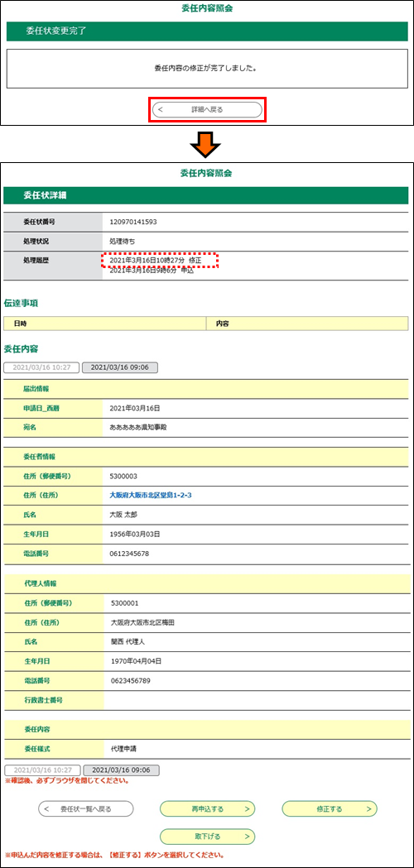
Task: Click the 日時 column header in 伝達事項
Action: click(x=105, y=323)
